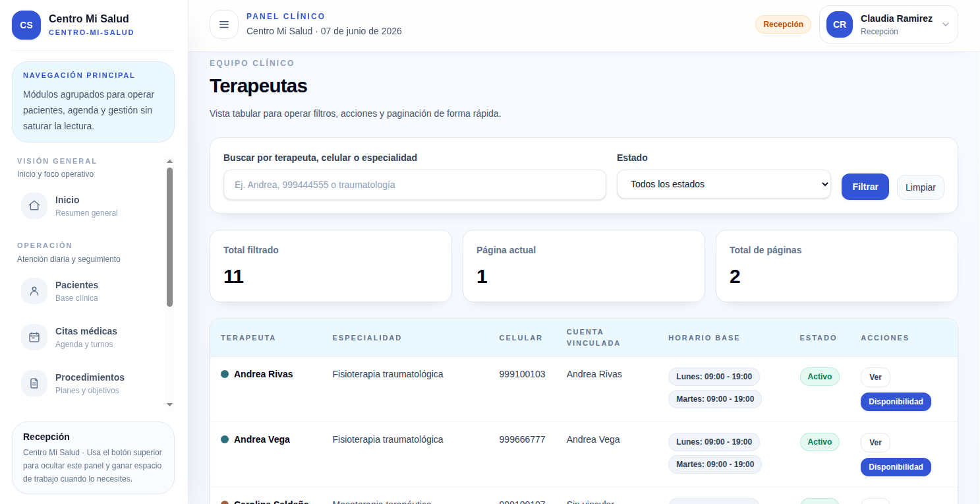The height and width of the screenshot is (504, 980).
Task: Click the sidebar navigation scrollbar thumb
Action: (x=169, y=237)
